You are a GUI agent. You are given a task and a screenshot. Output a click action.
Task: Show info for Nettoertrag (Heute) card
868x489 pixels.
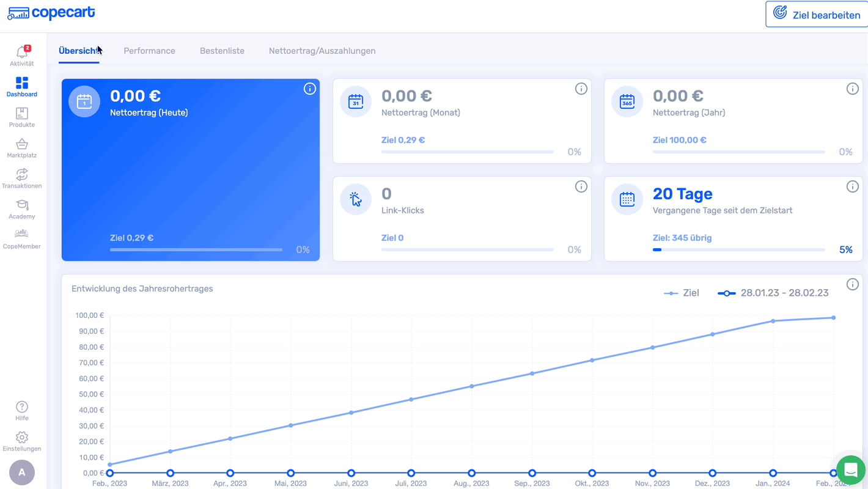(310, 89)
